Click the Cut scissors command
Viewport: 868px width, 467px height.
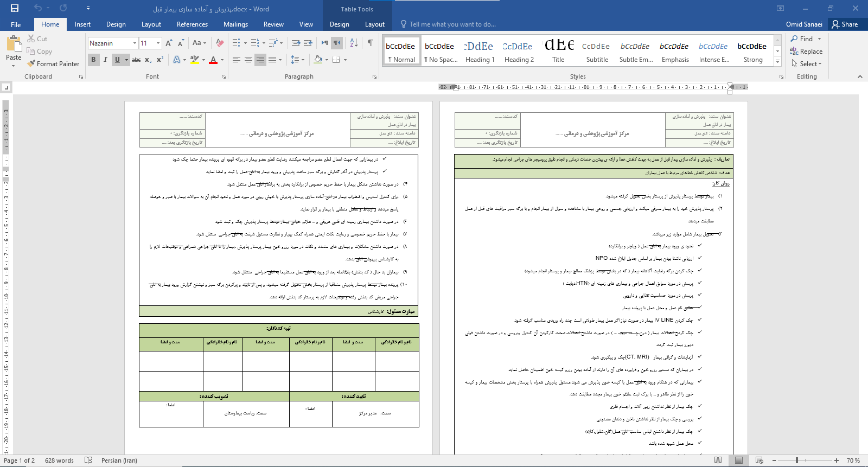(x=37, y=39)
